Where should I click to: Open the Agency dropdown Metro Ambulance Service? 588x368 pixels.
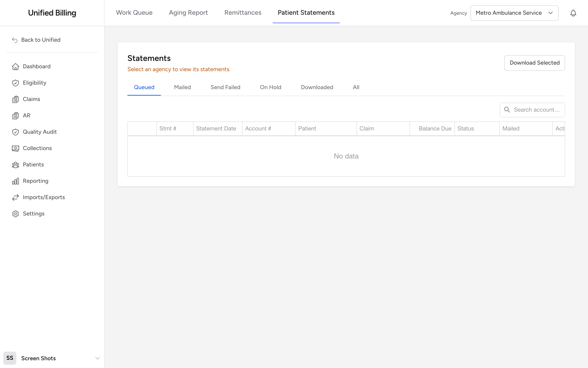(514, 13)
